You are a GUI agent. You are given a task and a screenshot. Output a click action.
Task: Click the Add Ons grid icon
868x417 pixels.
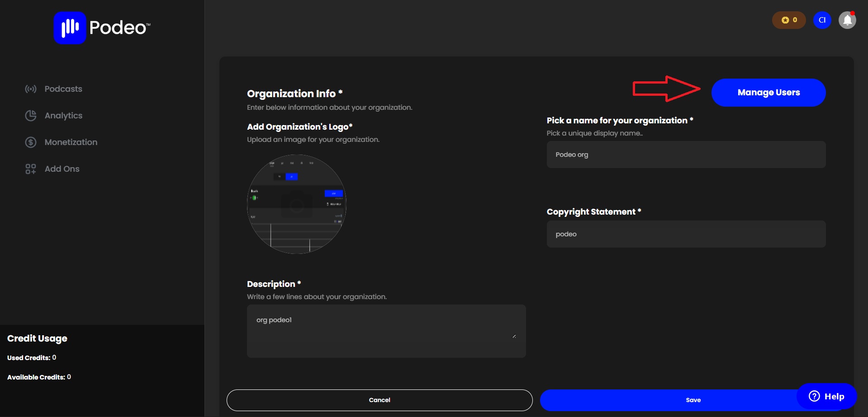(x=31, y=169)
